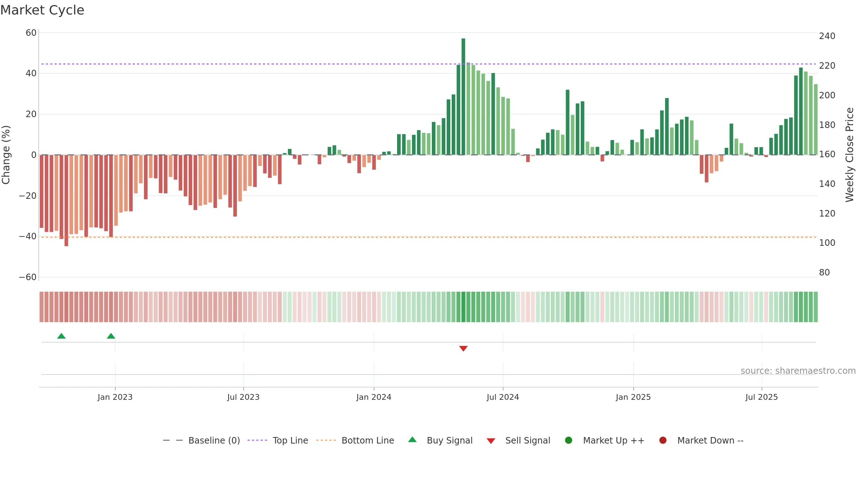Toggle the Buy Signal legend entry
Viewport: 868px width, 488px height.
(440, 440)
